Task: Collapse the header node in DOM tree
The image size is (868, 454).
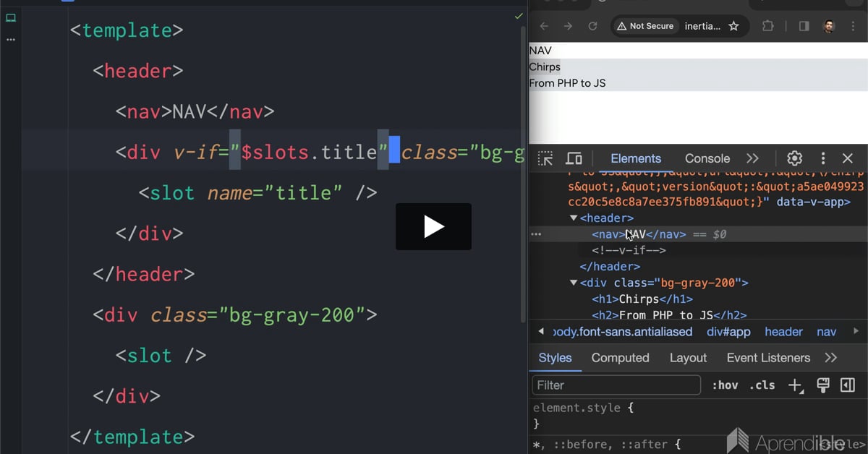Action: 574,218
